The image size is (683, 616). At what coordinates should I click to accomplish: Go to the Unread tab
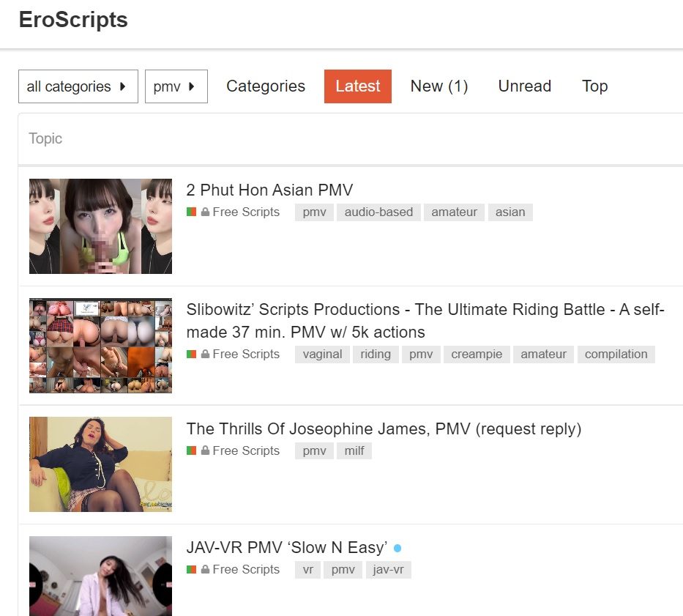click(524, 86)
